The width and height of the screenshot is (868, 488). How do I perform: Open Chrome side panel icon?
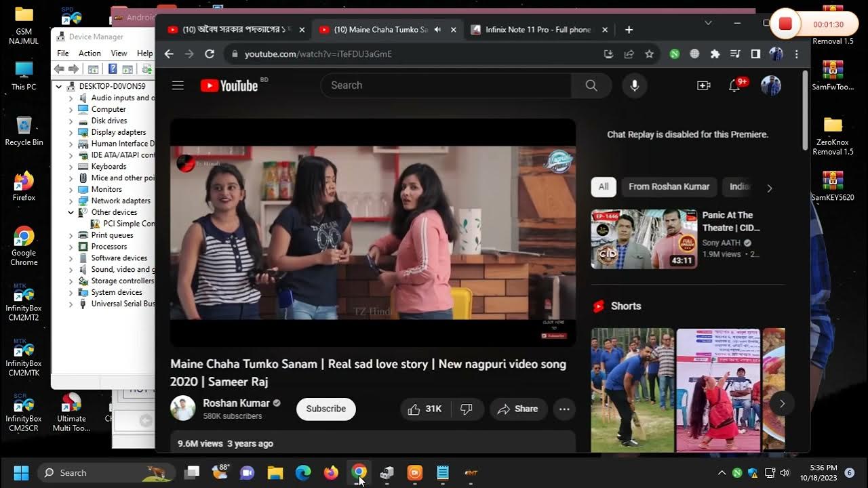pos(755,54)
